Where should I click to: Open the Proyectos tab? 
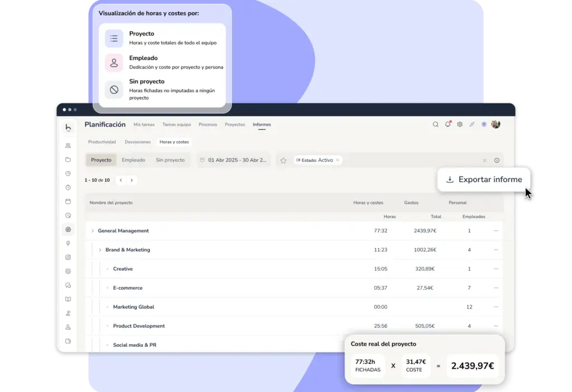click(x=235, y=125)
